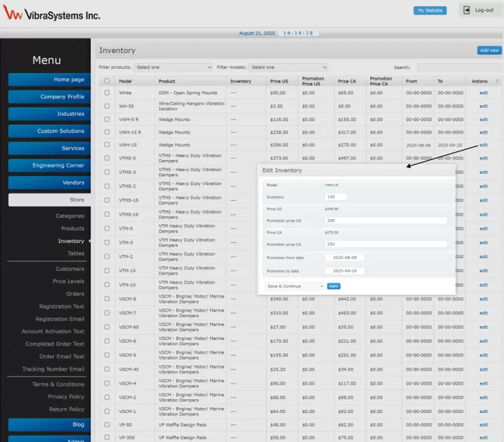Image resolution: width=504 pixels, height=442 pixels.
Task: Check the checkbox for model WH-50
Action: coord(107,106)
